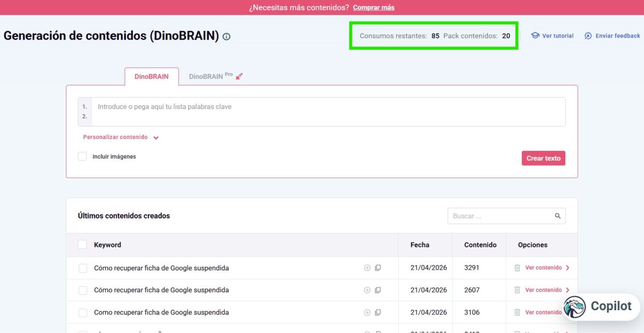
Task: Click the plus icon in the 3291 row
Action: tap(367, 268)
